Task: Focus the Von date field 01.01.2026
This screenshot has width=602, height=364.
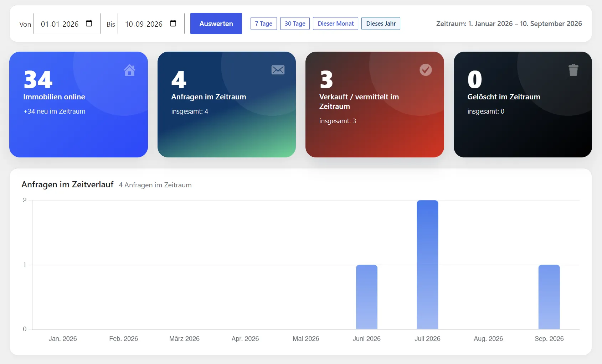Action: 67,24
